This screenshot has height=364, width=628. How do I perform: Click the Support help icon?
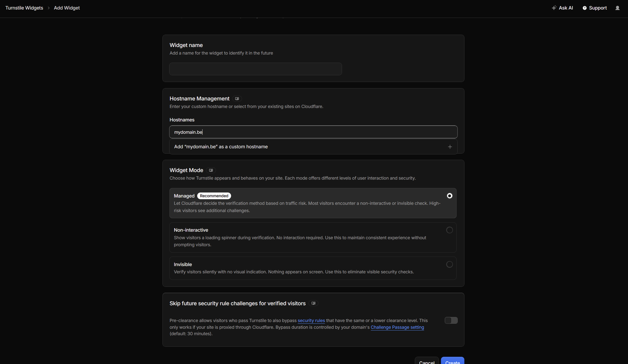point(585,8)
